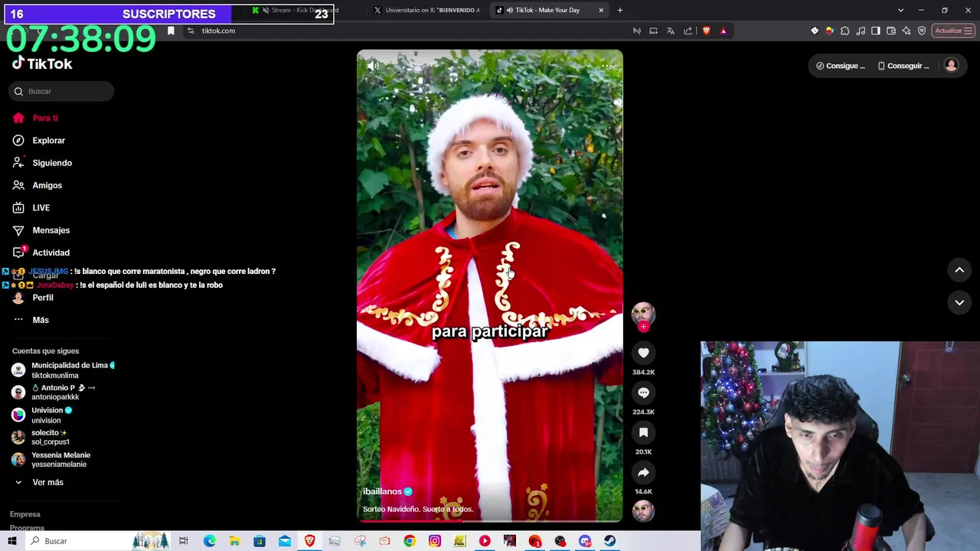Click the translate page icon
Image resolution: width=980 pixels, height=551 pixels.
point(671,31)
